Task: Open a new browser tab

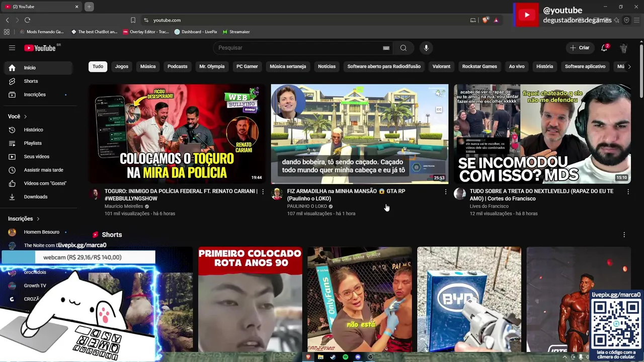Action: pyautogui.click(x=89, y=7)
